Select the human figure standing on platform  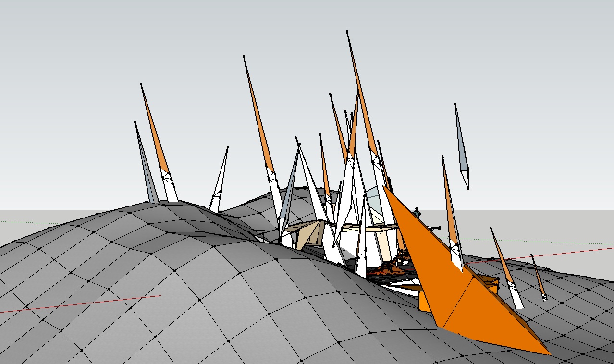[417, 213]
